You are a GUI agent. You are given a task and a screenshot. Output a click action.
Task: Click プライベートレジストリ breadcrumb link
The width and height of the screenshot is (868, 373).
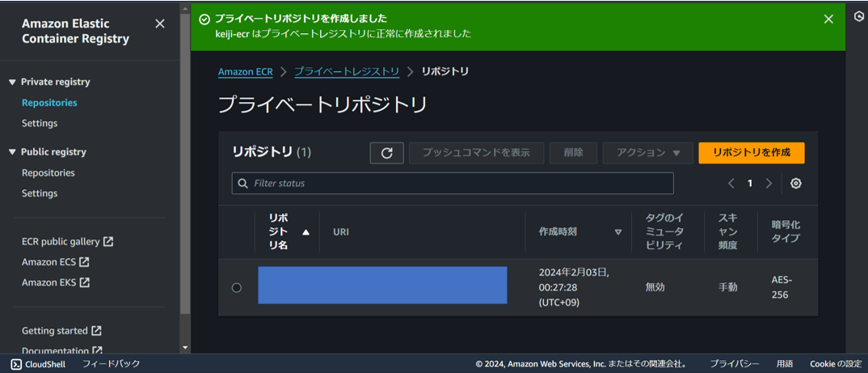pos(347,71)
